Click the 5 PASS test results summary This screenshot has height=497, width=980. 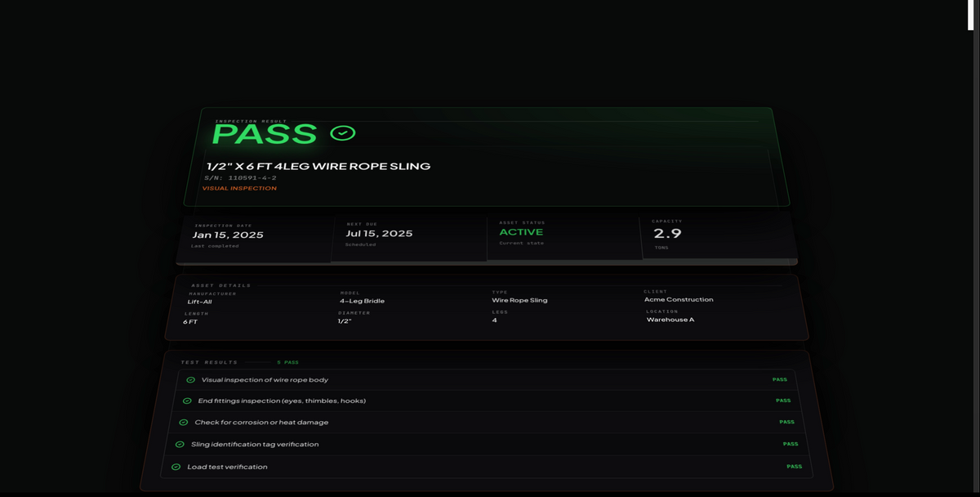(x=289, y=362)
